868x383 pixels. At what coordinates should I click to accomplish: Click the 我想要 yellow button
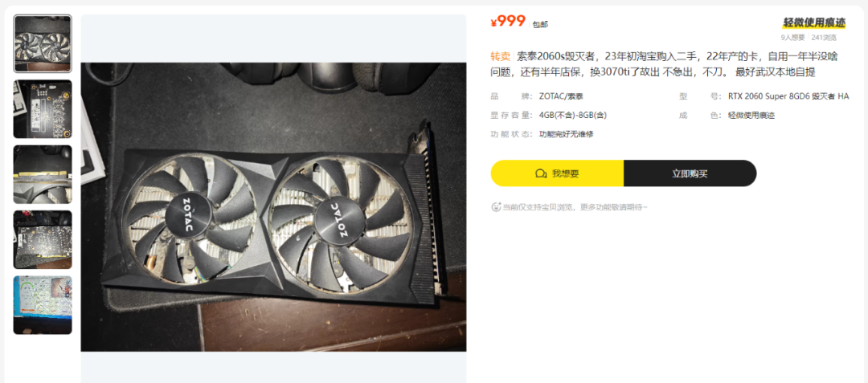[x=557, y=173]
